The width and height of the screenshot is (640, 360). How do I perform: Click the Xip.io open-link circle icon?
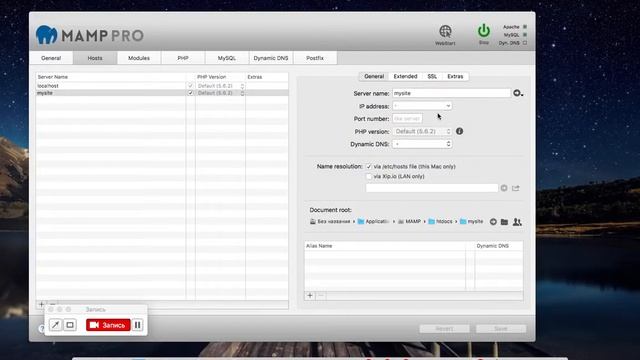[504, 188]
